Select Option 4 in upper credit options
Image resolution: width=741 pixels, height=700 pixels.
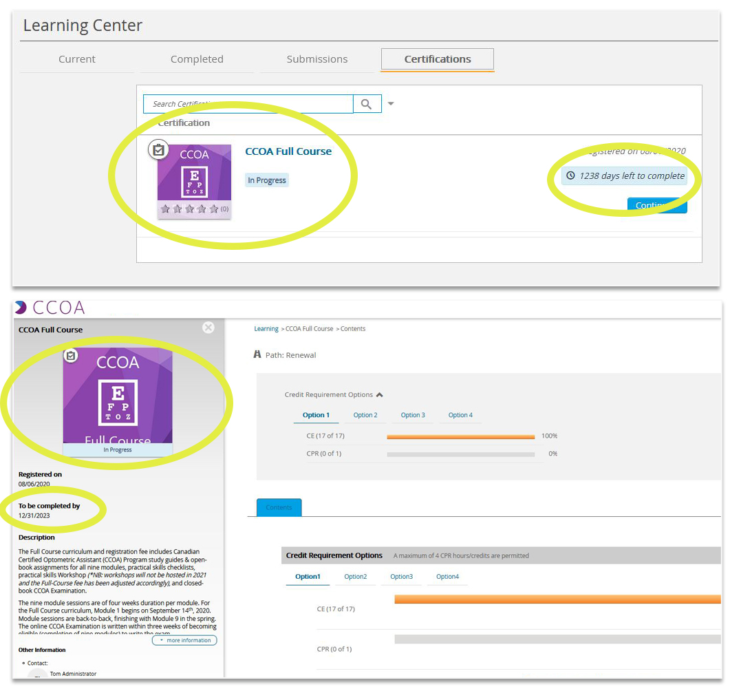click(460, 415)
